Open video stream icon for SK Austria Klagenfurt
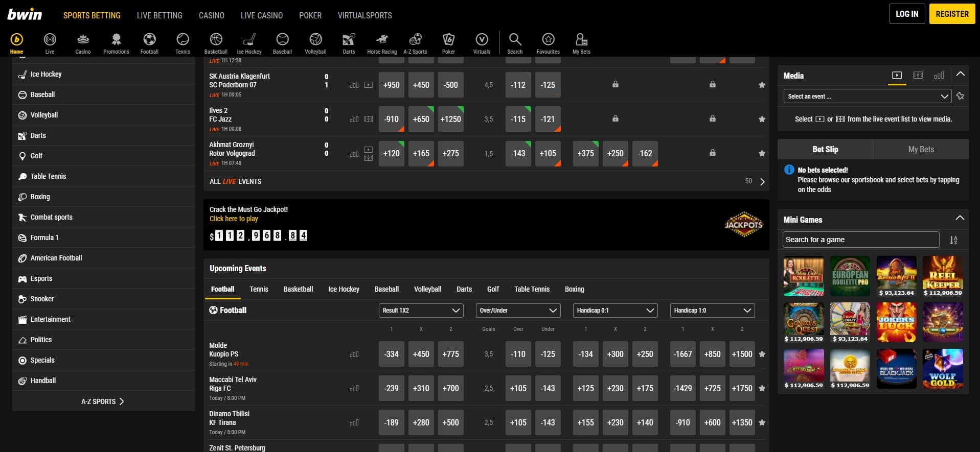 pos(368,85)
